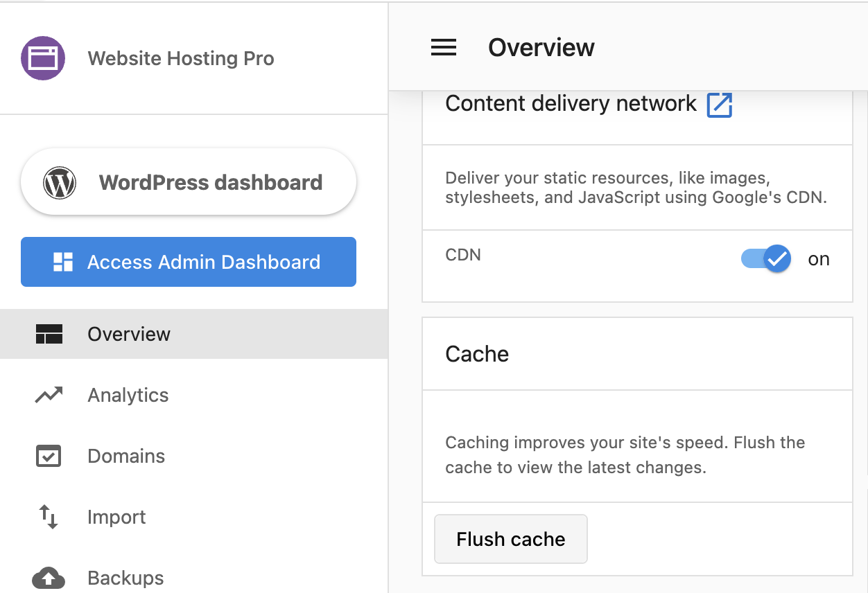Click the Analytics trend-line icon
868x593 pixels.
[x=49, y=396]
